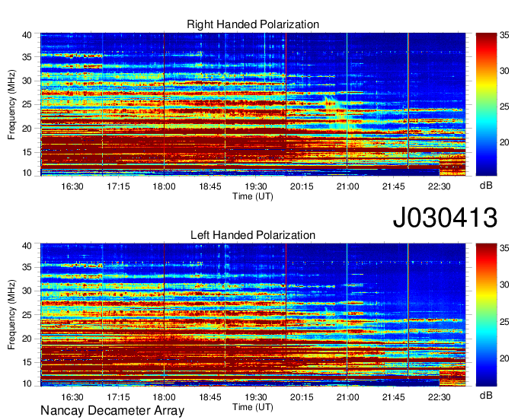Viewport: 518px width, 420px height.
Task: Click the Left Handed plot's color scale bar
Action: [x=486, y=315]
